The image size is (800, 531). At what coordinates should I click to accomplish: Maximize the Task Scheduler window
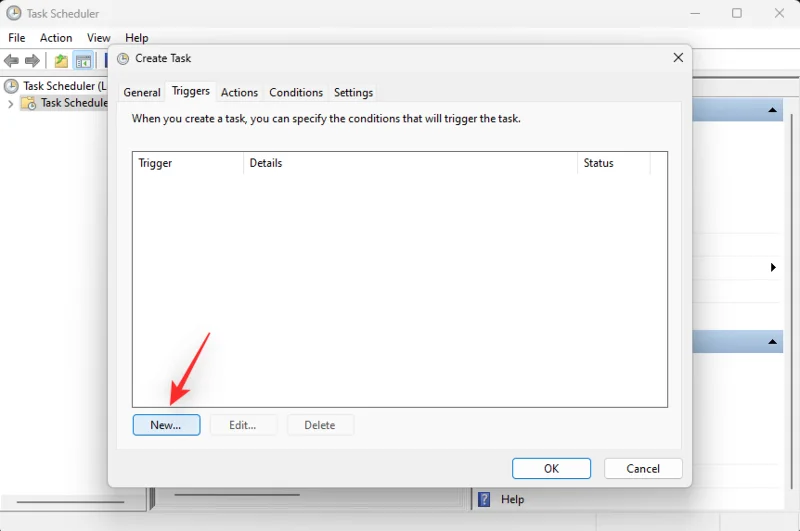click(x=737, y=13)
